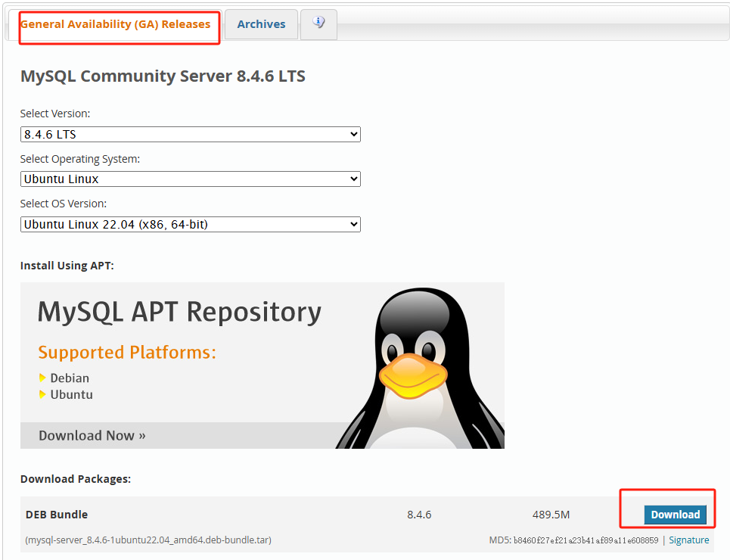This screenshot has height=560, width=730.
Task: Click the deb-bundle.tar filename text
Action: point(148,540)
